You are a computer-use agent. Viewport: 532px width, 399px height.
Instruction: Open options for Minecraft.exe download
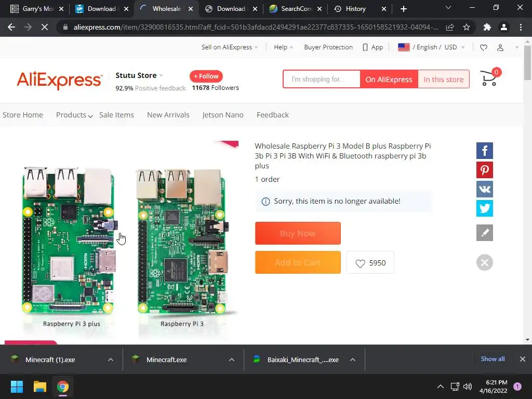click(232, 360)
